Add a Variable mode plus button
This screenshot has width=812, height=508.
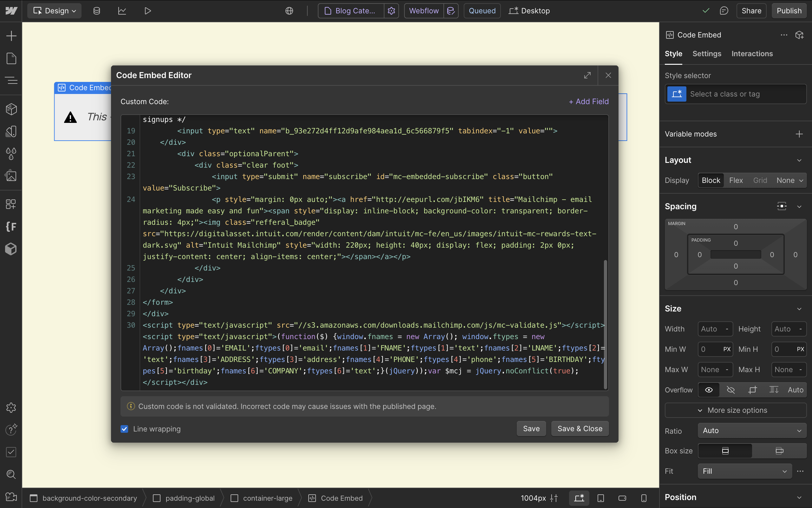click(799, 134)
